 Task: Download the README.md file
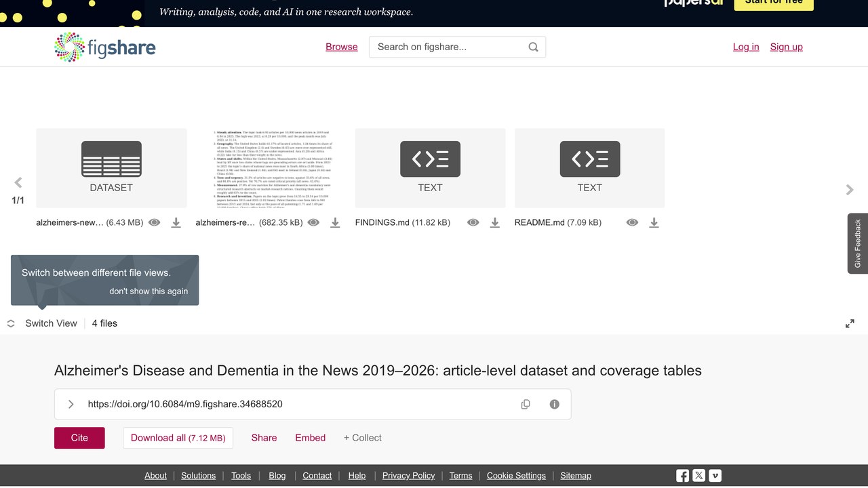click(654, 222)
